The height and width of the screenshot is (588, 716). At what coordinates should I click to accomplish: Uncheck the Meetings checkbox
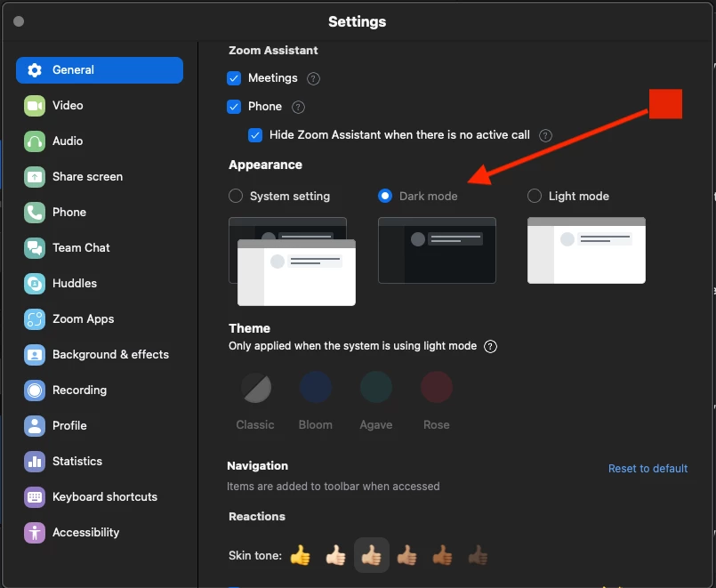[234, 78]
